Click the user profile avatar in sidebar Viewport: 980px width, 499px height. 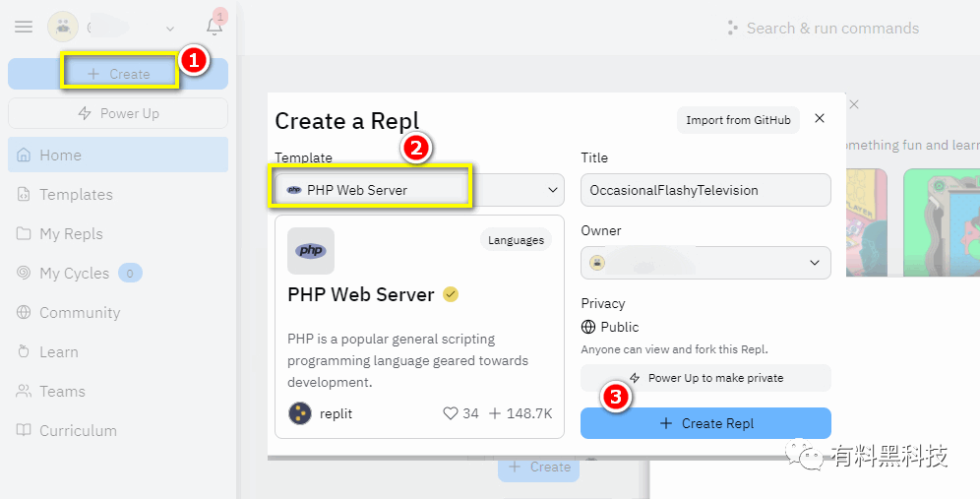point(63,28)
